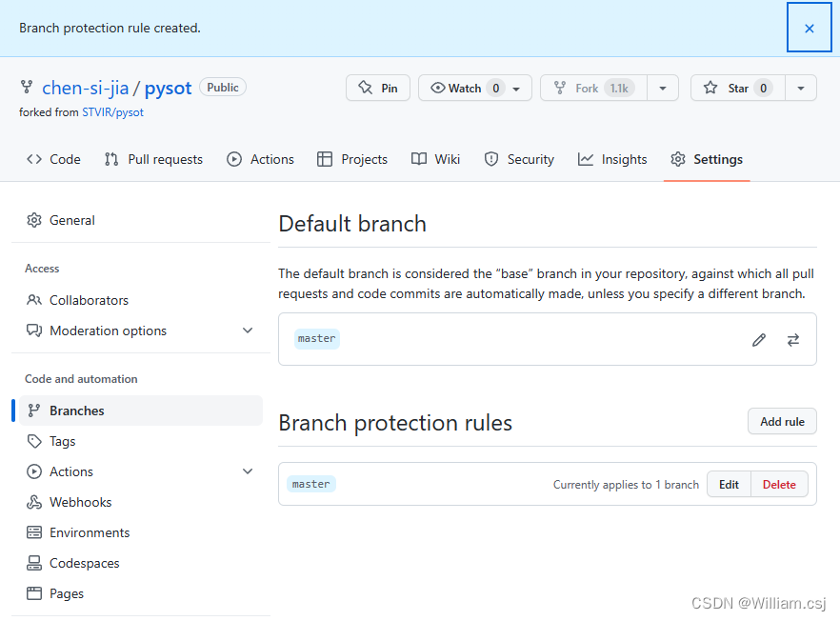Click the pull request icon in the tab bar

pos(111,159)
